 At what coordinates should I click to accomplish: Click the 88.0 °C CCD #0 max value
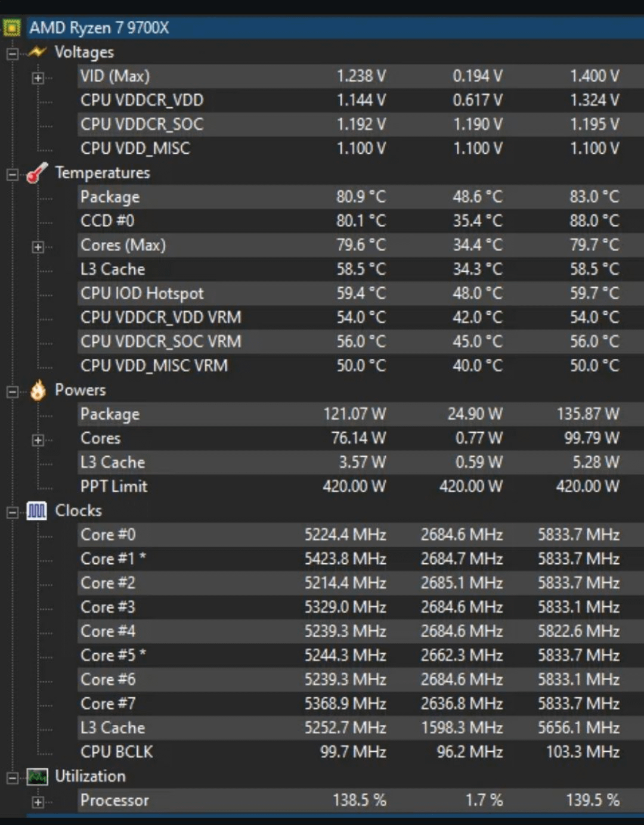tap(595, 221)
